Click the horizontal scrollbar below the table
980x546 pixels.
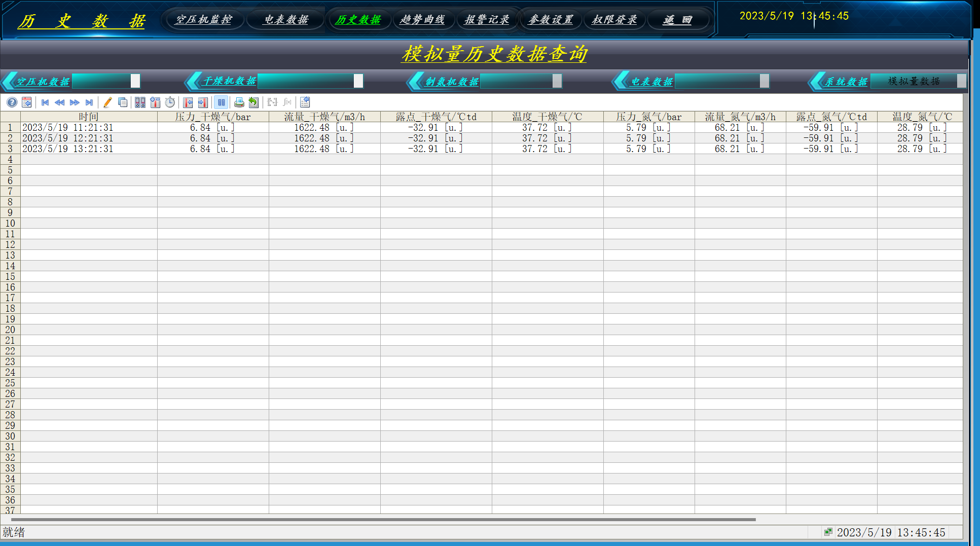coord(383,520)
